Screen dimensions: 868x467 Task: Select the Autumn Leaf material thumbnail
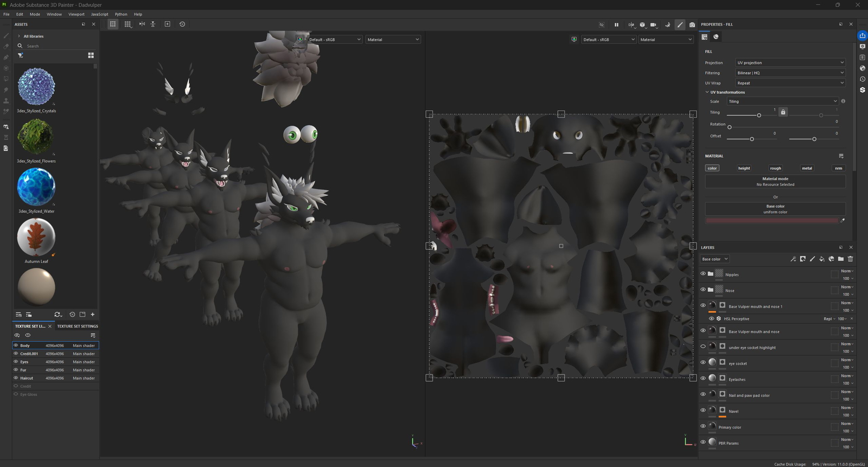tap(36, 237)
